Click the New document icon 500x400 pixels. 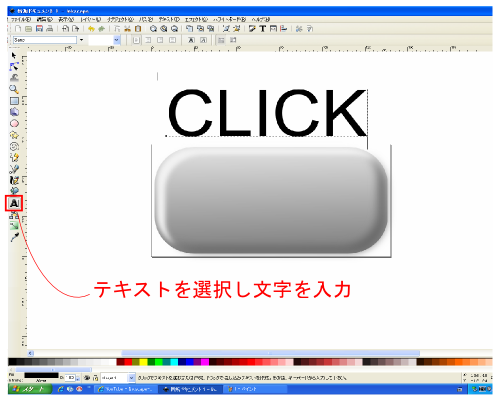click(x=18, y=29)
